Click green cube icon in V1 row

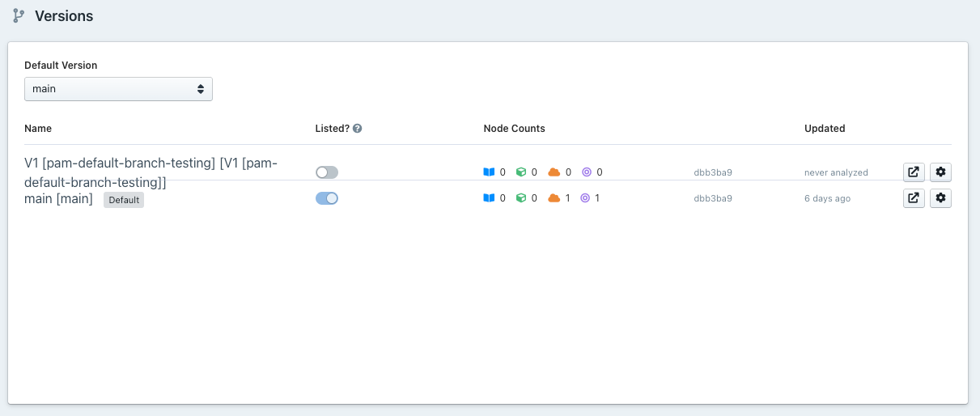coord(521,172)
